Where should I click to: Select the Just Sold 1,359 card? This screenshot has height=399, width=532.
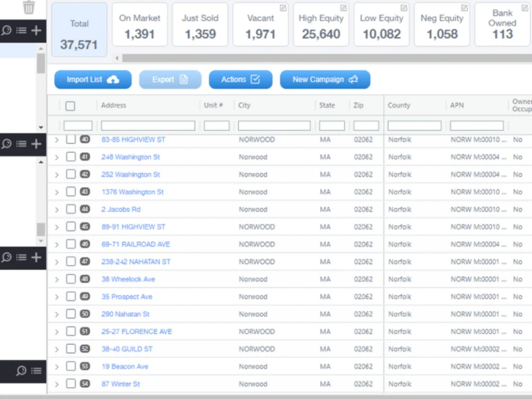pyautogui.click(x=200, y=24)
